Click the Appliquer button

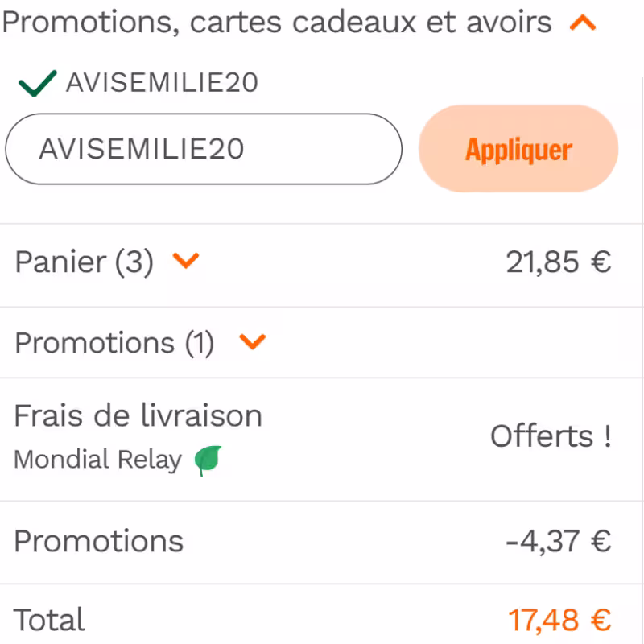click(x=518, y=149)
